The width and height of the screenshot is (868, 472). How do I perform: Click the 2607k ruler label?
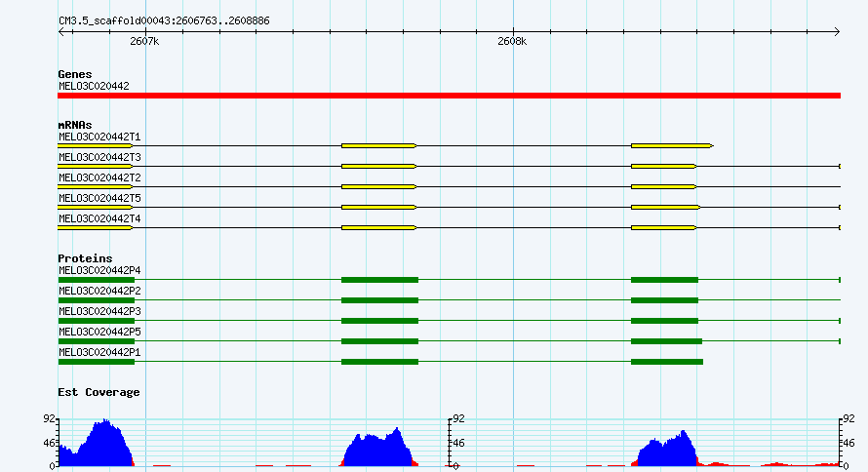(x=144, y=42)
